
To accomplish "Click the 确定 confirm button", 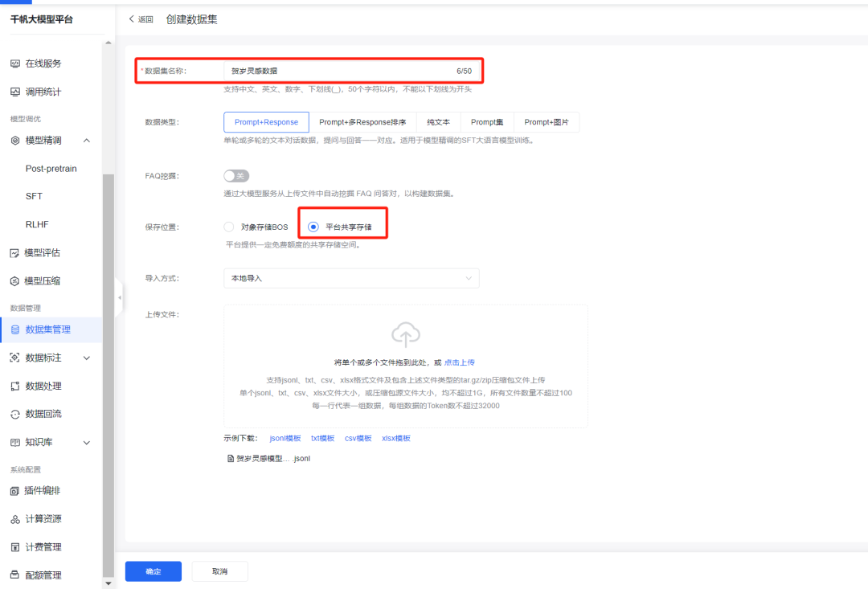I will 154,571.
